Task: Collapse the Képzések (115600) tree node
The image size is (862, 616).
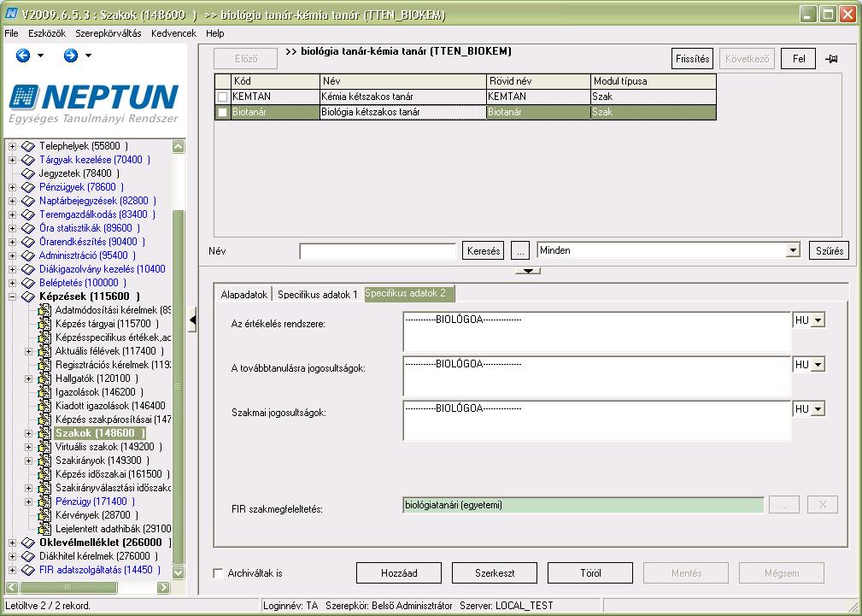Action: point(12,297)
